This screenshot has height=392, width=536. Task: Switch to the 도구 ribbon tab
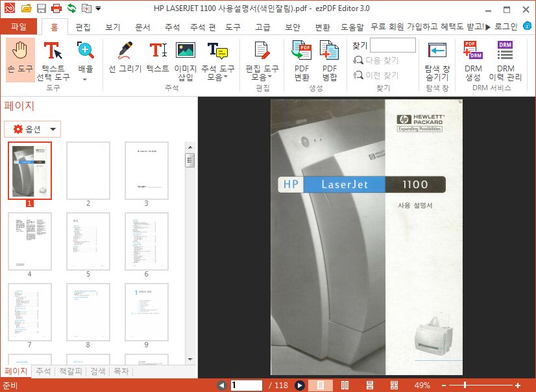[x=232, y=27]
